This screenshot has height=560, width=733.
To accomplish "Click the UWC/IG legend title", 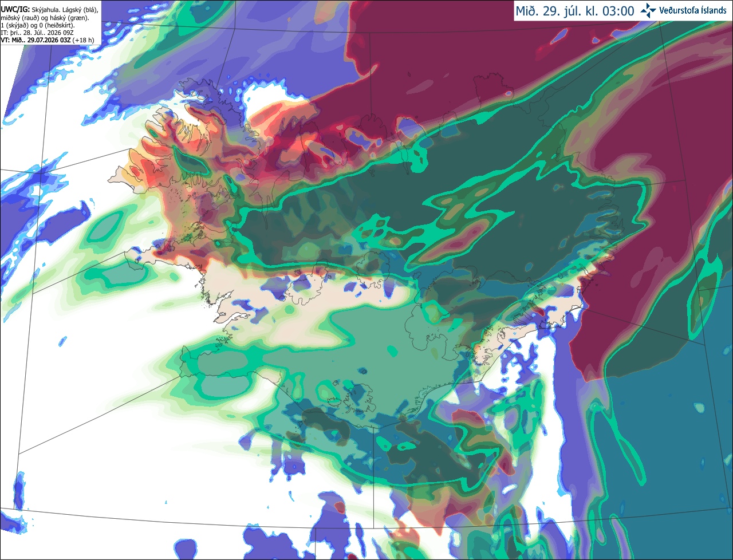I will pos(15,10).
